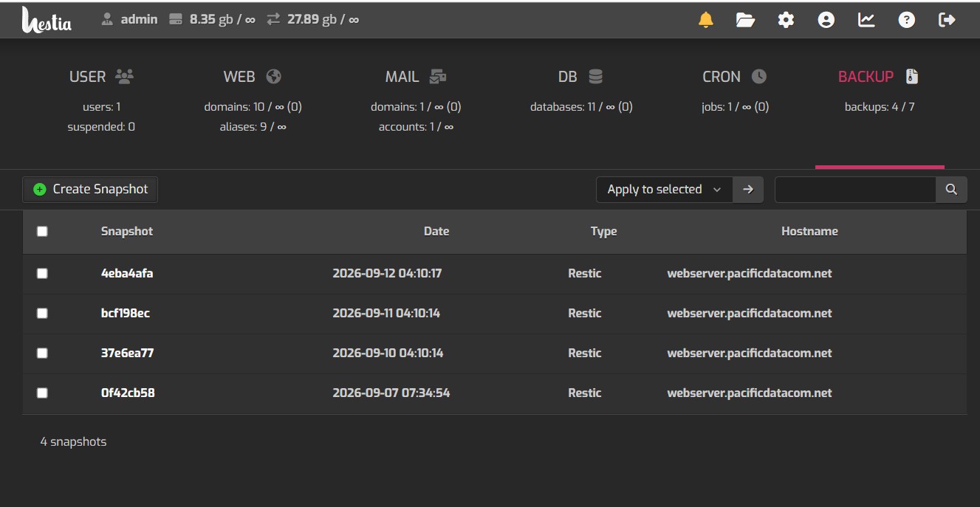Image resolution: width=980 pixels, height=507 pixels.
Task: Tick the checkbox for snapshot 0f42cb58
Action: point(42,393)
